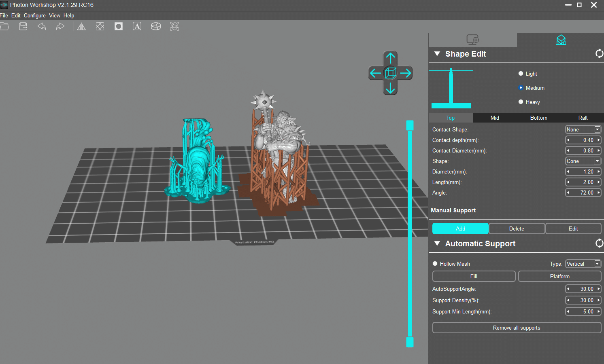Switch to the support settings tab icon

561,40
